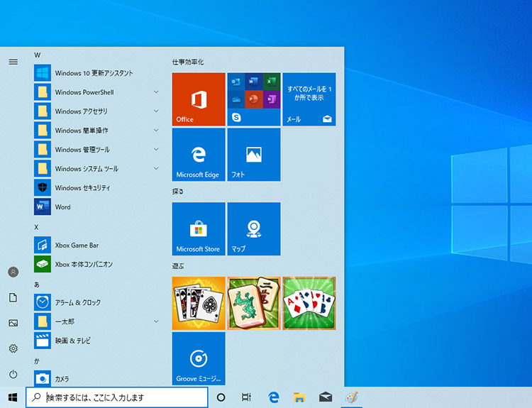Open the フォト (Photos) tile
The width and height of the screenshot is (532, 408).
[253, 154]
